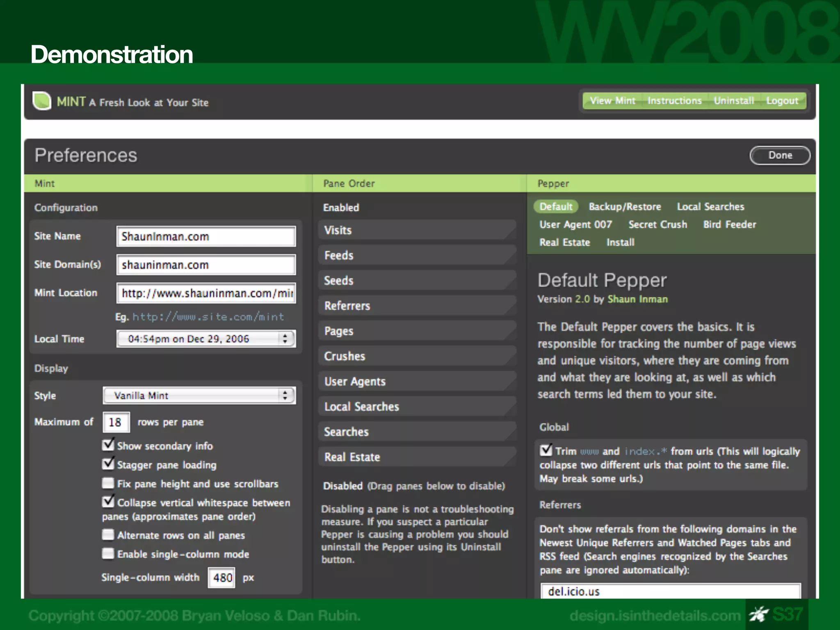Image resolution: width=840 pixels, height=630 pixels.
Task: Click the Mint column header
Action: coord(168,183)
